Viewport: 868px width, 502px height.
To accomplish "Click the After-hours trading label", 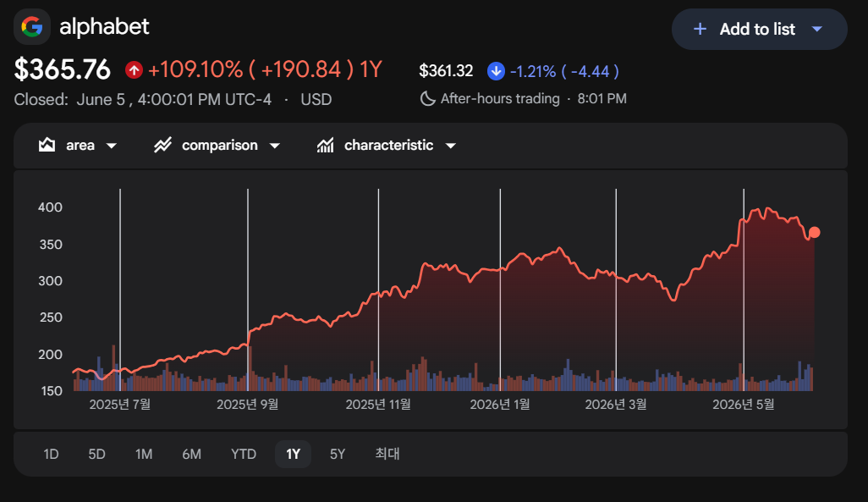I will 500,99.
